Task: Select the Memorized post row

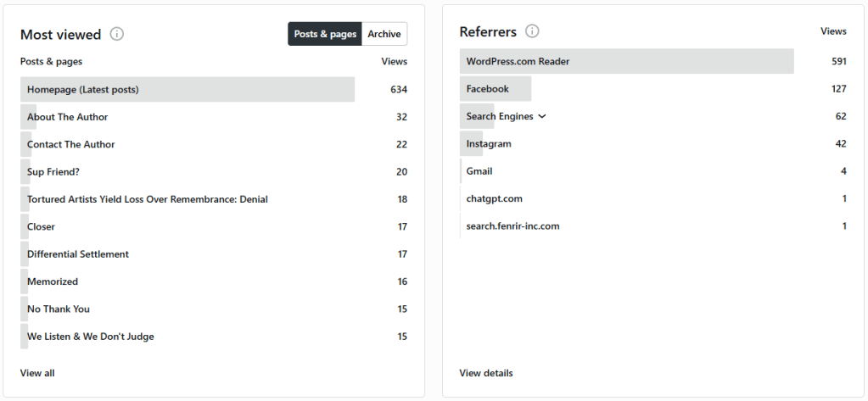Action: tap(53, 281)
